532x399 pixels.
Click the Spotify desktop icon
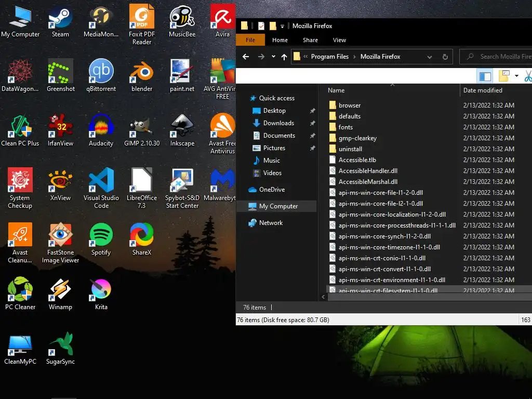[x=101, y=240]
